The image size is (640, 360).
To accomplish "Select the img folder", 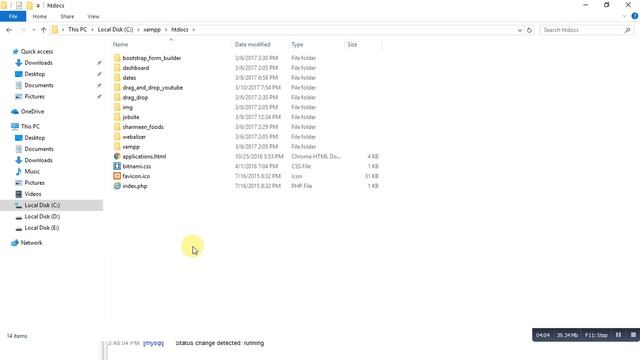I will [127, 107].
